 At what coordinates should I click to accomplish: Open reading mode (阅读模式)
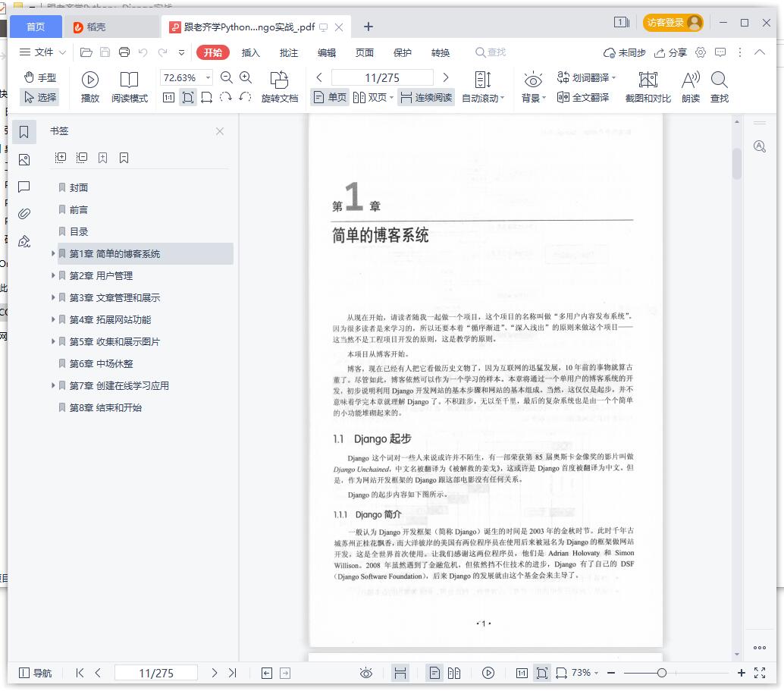coord(130,86)
